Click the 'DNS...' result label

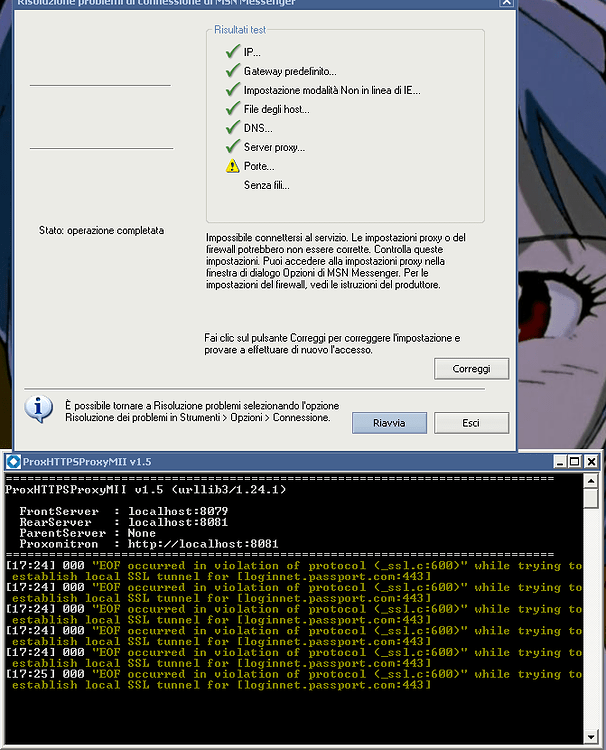[258, 128]
